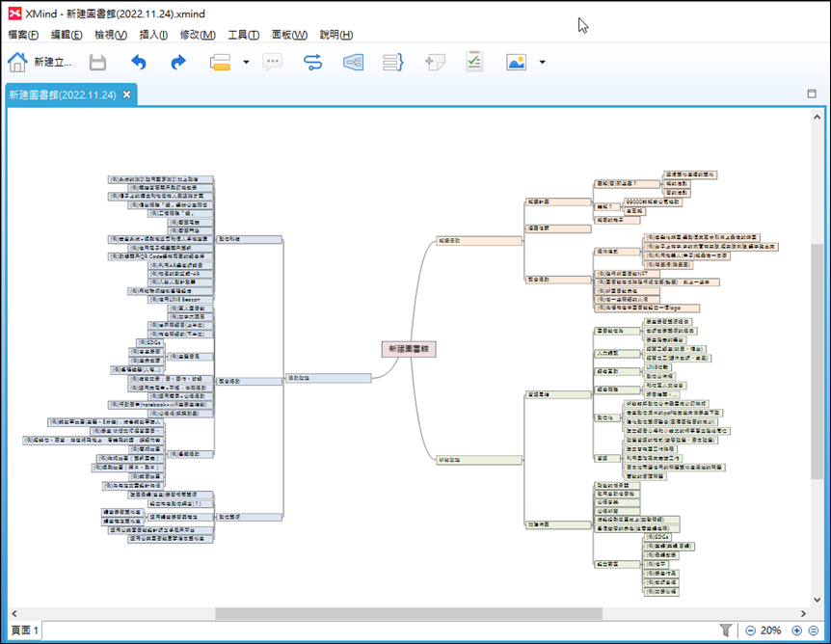
Task: Select the blue "(例)SDGs" topic
Action: pos(150,343)
